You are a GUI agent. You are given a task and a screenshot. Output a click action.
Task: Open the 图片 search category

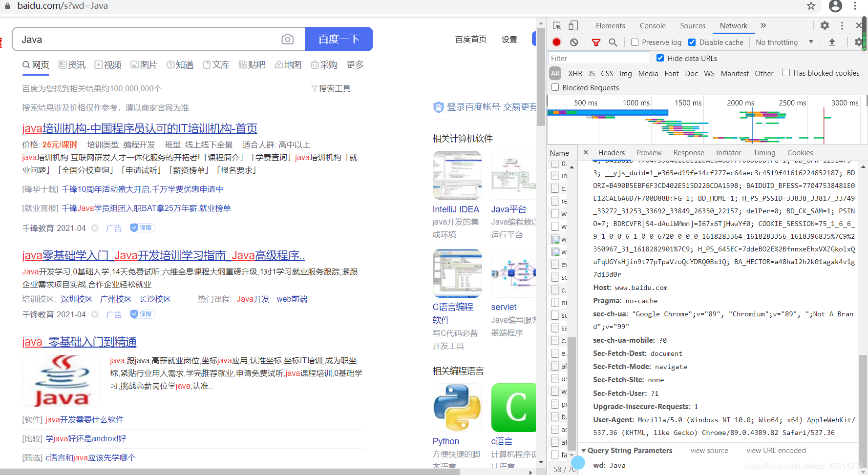click(x=144, y=65)
